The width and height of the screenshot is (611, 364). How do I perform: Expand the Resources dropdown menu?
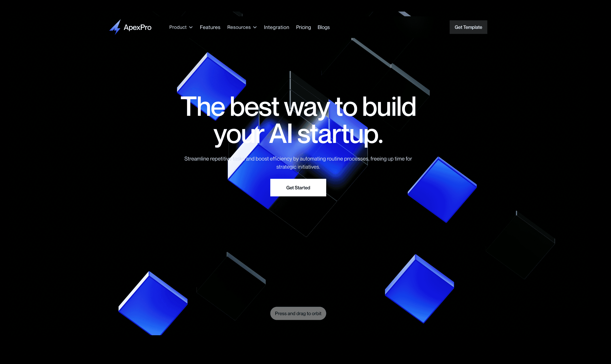(x=242, y=27)
